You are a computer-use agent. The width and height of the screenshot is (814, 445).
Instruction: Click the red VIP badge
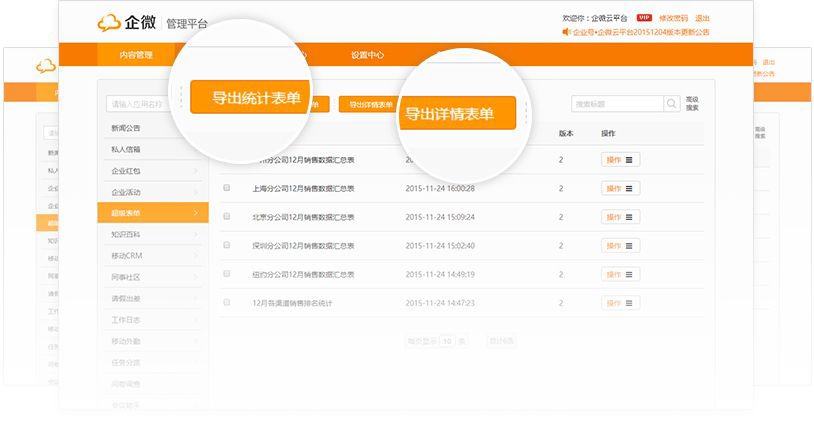pos(644,18)
